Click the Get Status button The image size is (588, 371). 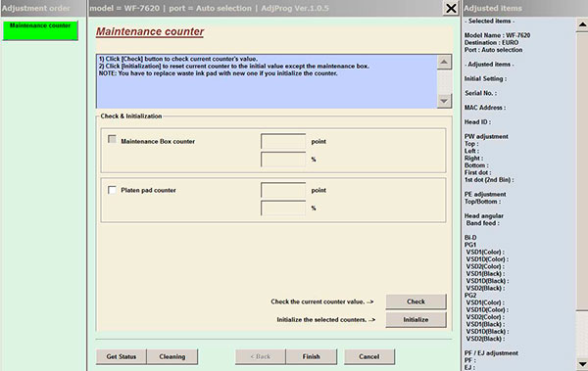122,356
